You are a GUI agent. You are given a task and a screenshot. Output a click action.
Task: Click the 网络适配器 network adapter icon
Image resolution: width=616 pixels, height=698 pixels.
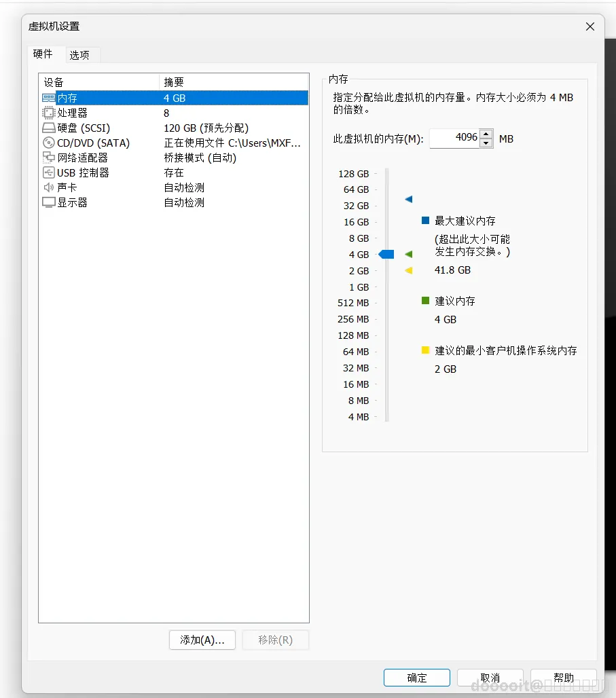pyautogui.click(x=50, y=158)
